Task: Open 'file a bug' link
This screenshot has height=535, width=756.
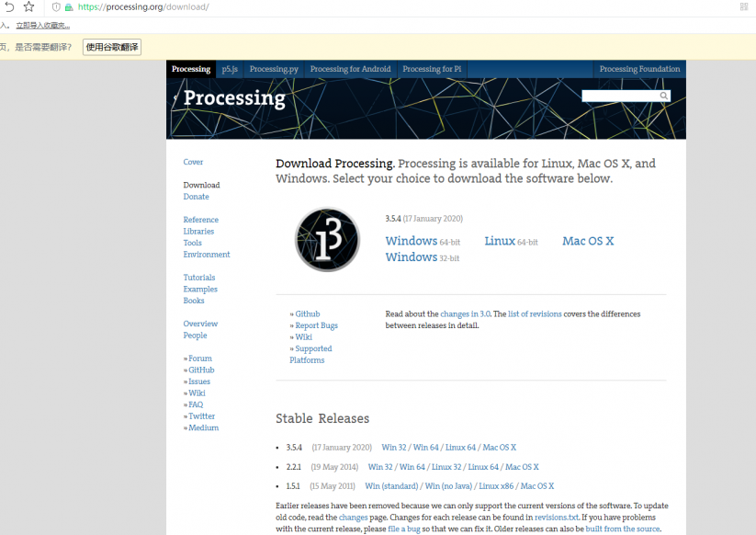Action: [404, 529]
